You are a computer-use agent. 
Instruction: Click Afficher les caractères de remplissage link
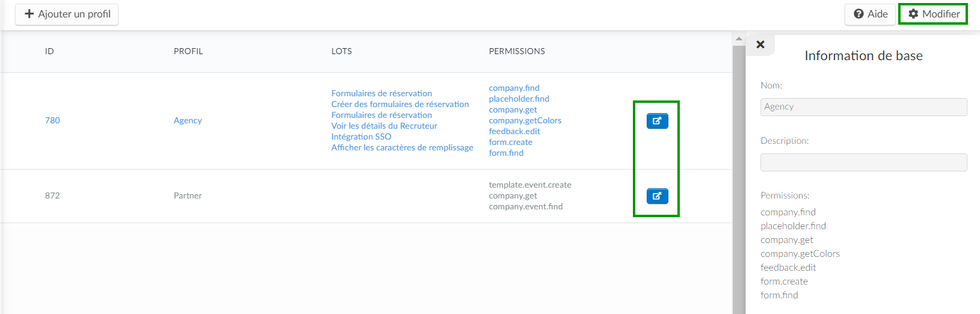(x=402, y=147)
